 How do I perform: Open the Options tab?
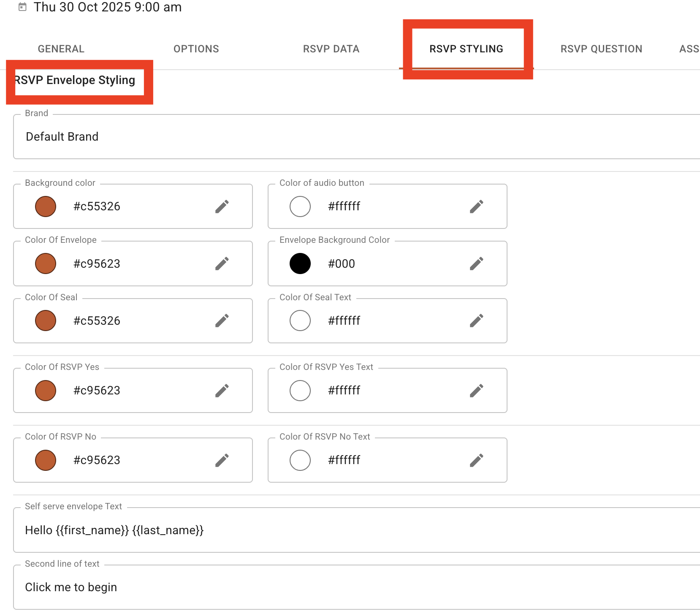[196, 49]
